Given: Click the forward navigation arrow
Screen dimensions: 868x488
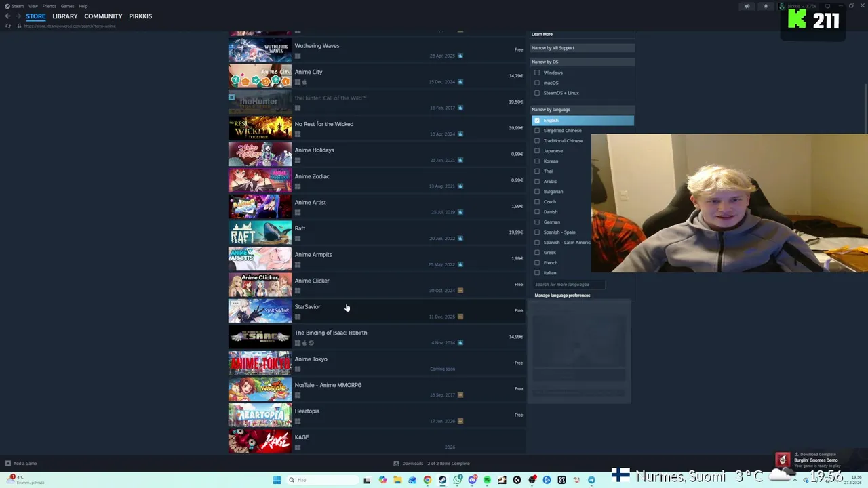Looking at the screenshot, I should point(18,16).
